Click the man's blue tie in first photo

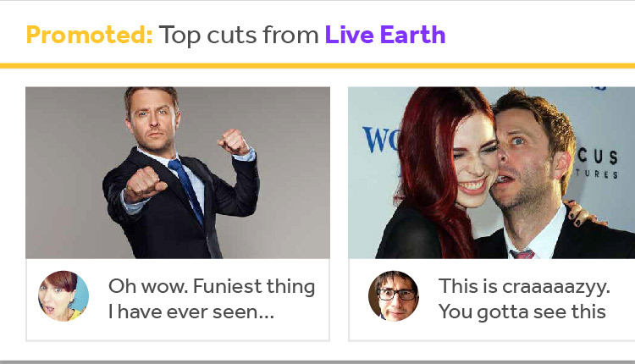pyautogui.click(x=186, y=190)
